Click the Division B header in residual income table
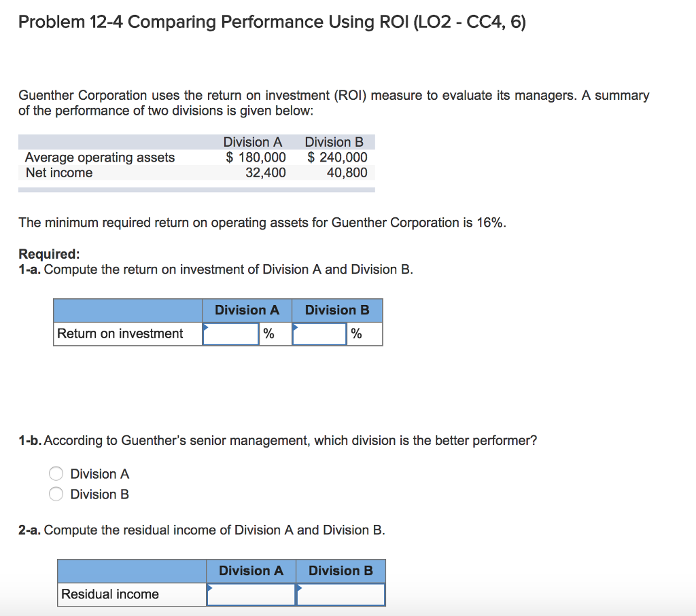The image size is (696, 616). click(x=341, y=571)
